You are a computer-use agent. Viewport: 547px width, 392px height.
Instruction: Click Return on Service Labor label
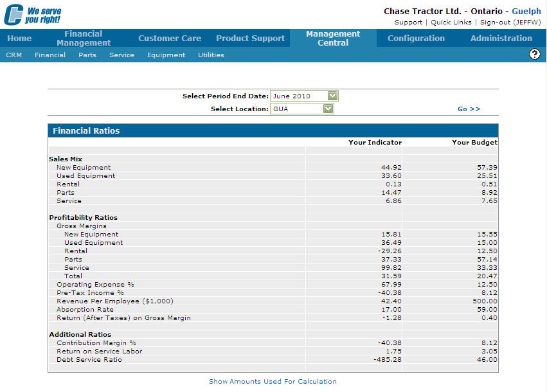(100, 352)
